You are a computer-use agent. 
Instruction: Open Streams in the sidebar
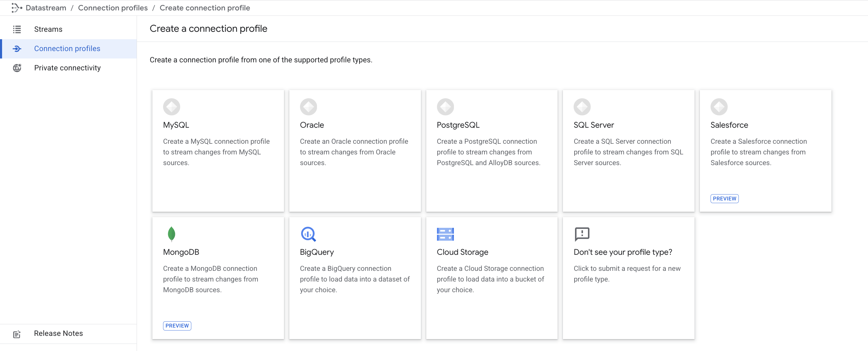coord(48,29)
